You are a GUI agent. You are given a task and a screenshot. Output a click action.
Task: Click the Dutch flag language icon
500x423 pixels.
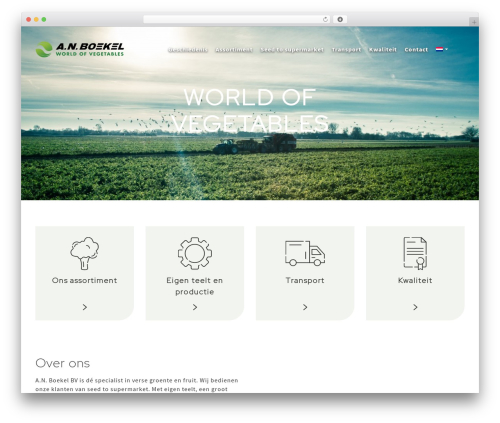pyautogui.click(x=439, y=49)
